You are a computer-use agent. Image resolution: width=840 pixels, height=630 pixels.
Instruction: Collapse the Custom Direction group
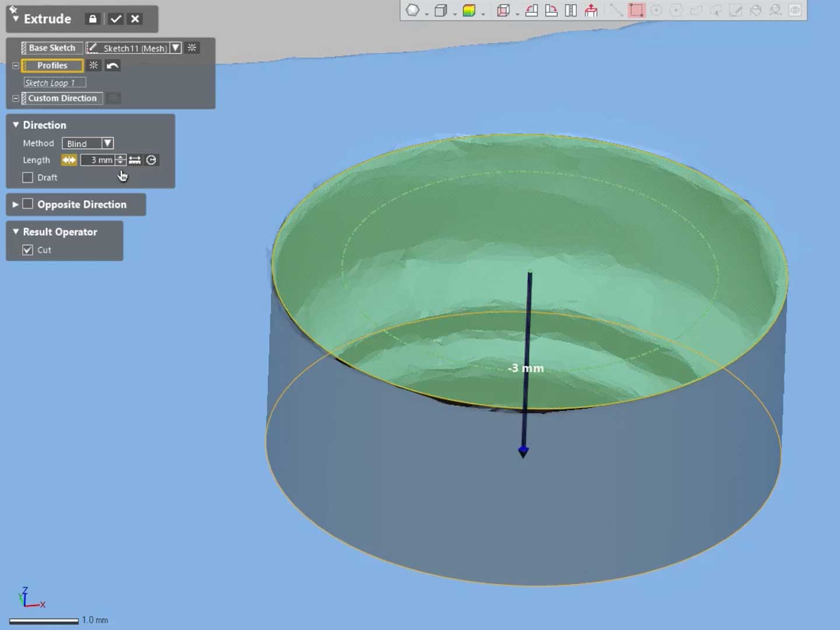[16, 98]
